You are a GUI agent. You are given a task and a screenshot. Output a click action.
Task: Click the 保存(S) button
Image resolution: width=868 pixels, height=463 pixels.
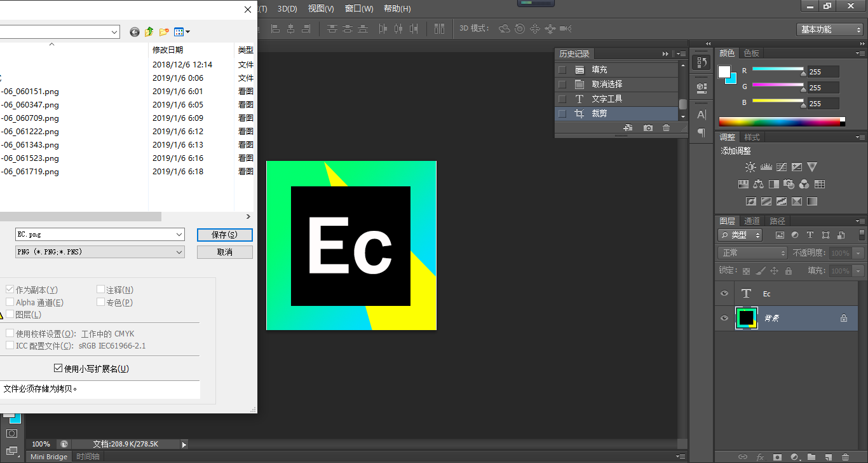pyautogui.click(x=224, y=235)
